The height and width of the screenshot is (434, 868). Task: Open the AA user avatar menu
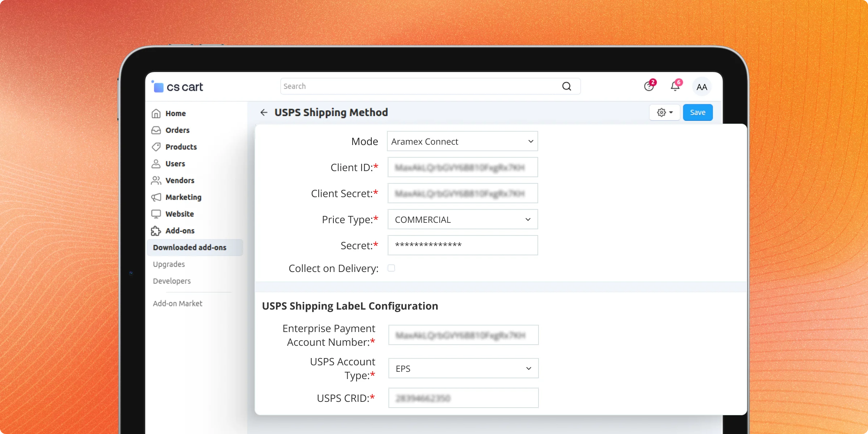pos(702,87)
